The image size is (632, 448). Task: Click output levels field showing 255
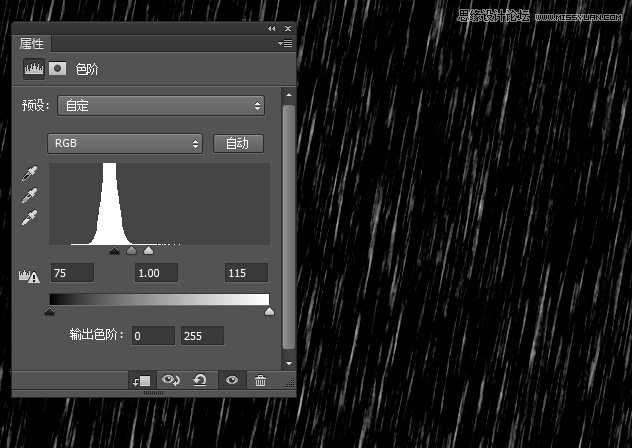click(202, 336)
